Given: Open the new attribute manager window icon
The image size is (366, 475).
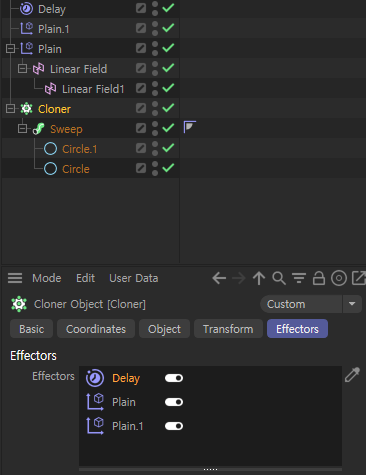Looking at the screenshot, I should tap(359, 278).
